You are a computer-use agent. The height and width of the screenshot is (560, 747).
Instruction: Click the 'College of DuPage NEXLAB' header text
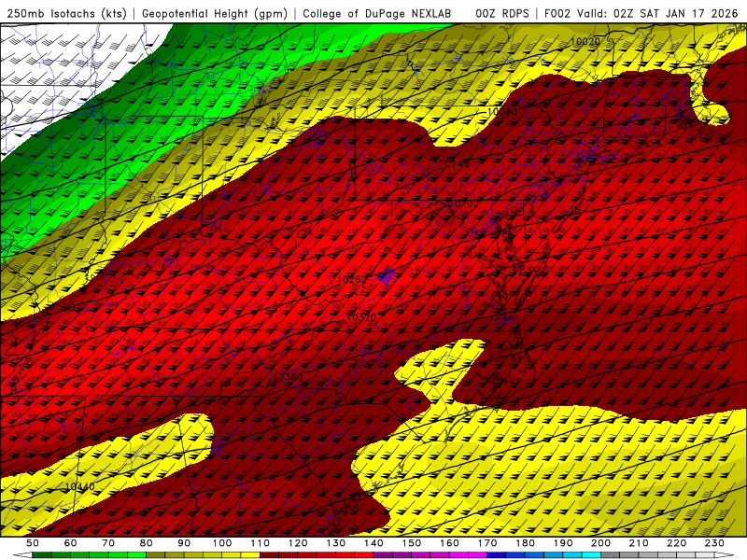point(377,14)
